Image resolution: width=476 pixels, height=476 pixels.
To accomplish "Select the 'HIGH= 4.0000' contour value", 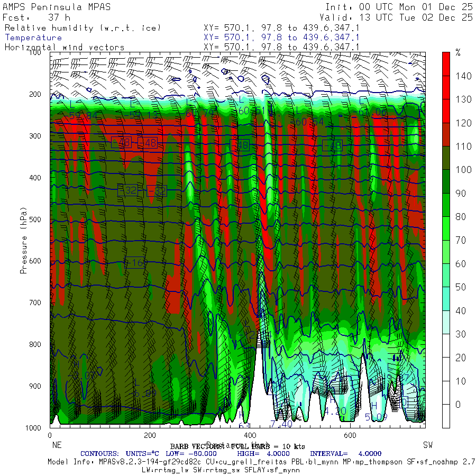I will (263, 454).
